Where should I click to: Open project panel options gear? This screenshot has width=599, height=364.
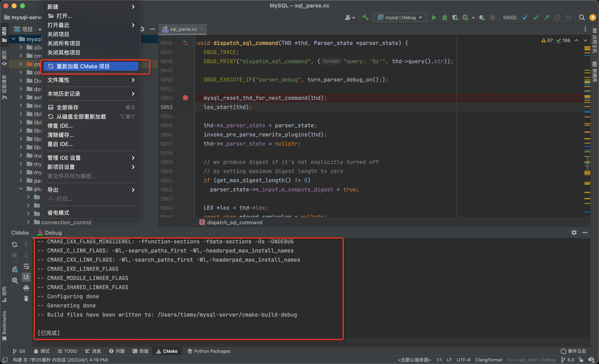click(x=143, y=29)
